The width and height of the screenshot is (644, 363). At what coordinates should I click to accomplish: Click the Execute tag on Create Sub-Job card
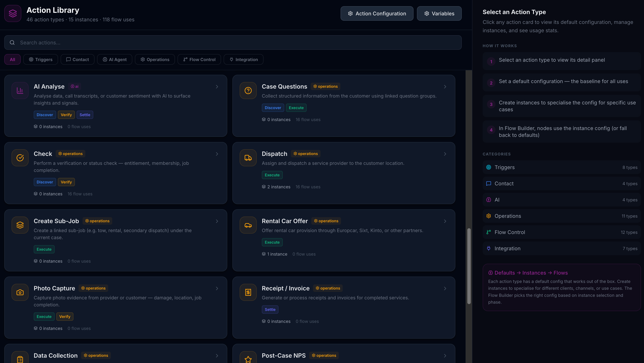click(x=44, y=249)
